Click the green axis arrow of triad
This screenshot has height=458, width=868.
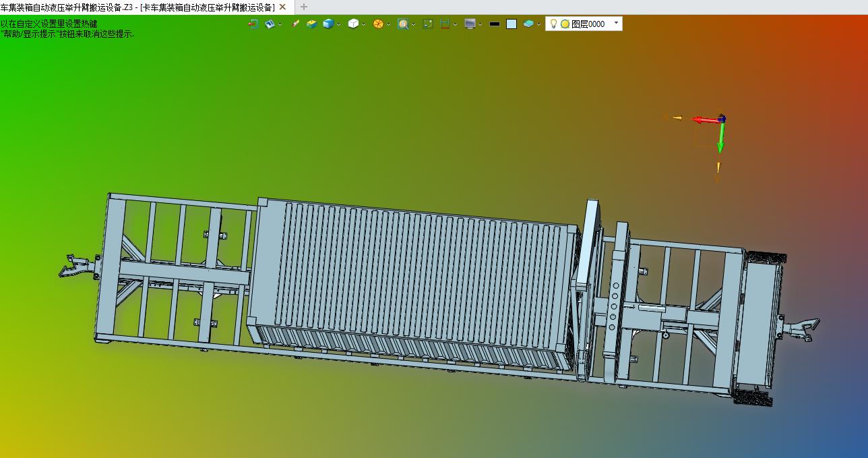pos(720,138)
